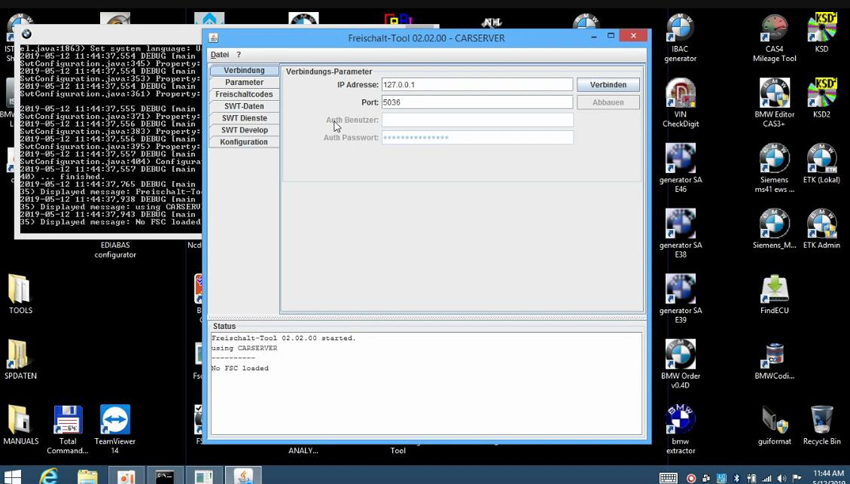Launch the KSD desktop icon
Image resolution: width=850 pixels, height=484 pixels.
click(x=821, y=33)
